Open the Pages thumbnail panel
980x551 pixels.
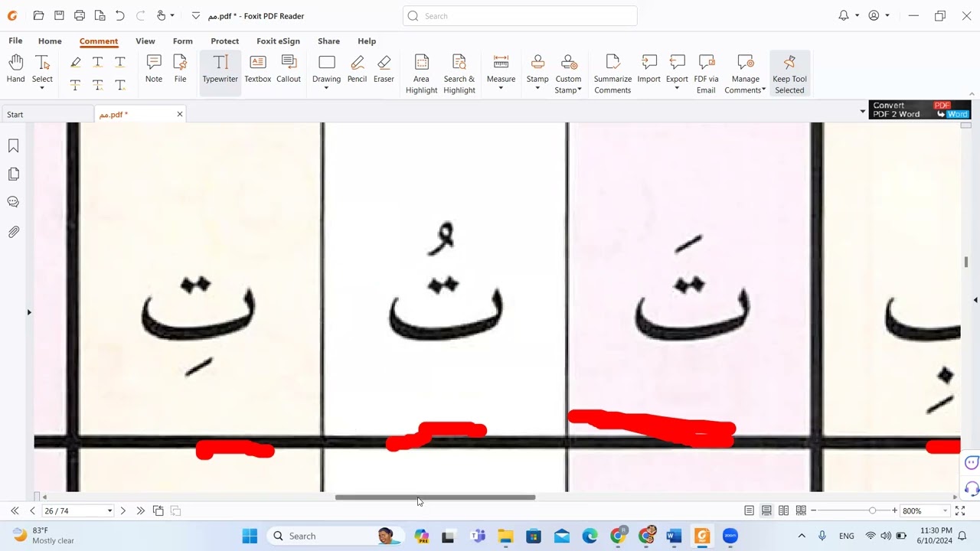click(14, 174)
